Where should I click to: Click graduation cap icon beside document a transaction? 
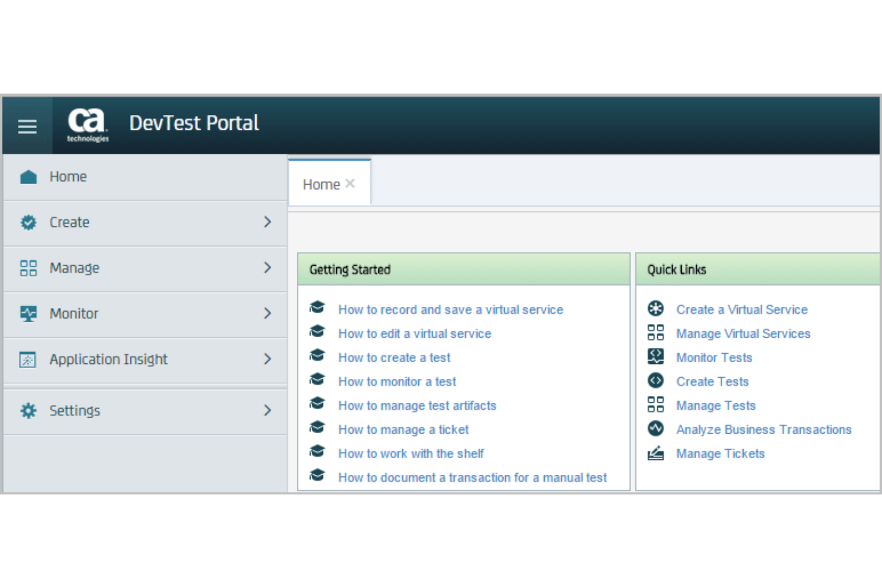tap(317, 475)
